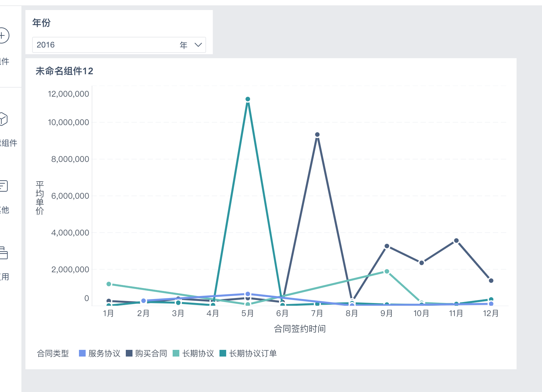Click the 年份 filter title label

(41, 23)
